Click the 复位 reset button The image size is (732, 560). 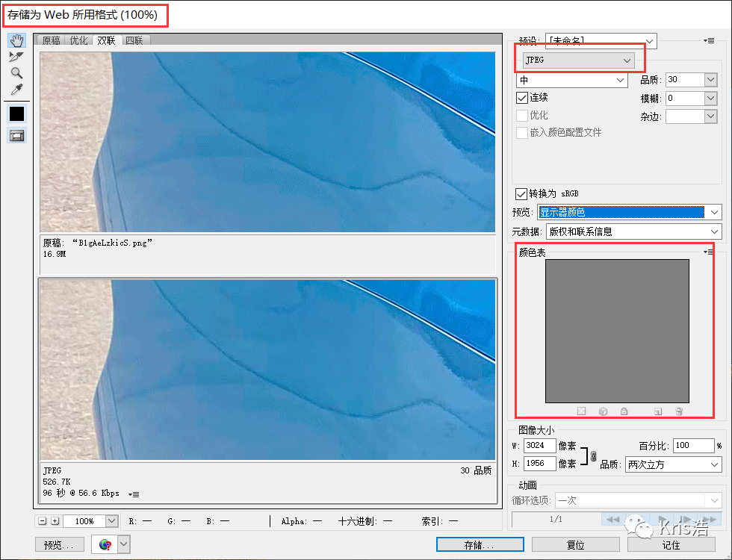click(x=576, y=544)
